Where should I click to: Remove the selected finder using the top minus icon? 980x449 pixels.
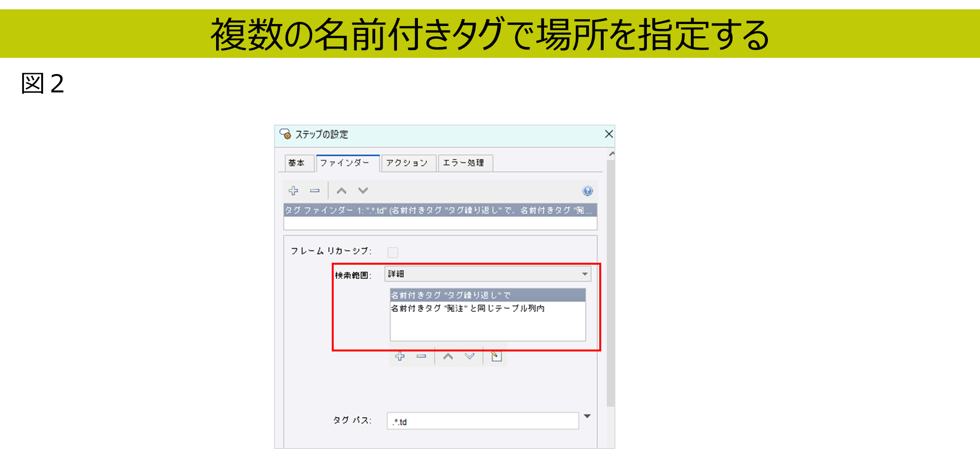[x=315, y=191]
